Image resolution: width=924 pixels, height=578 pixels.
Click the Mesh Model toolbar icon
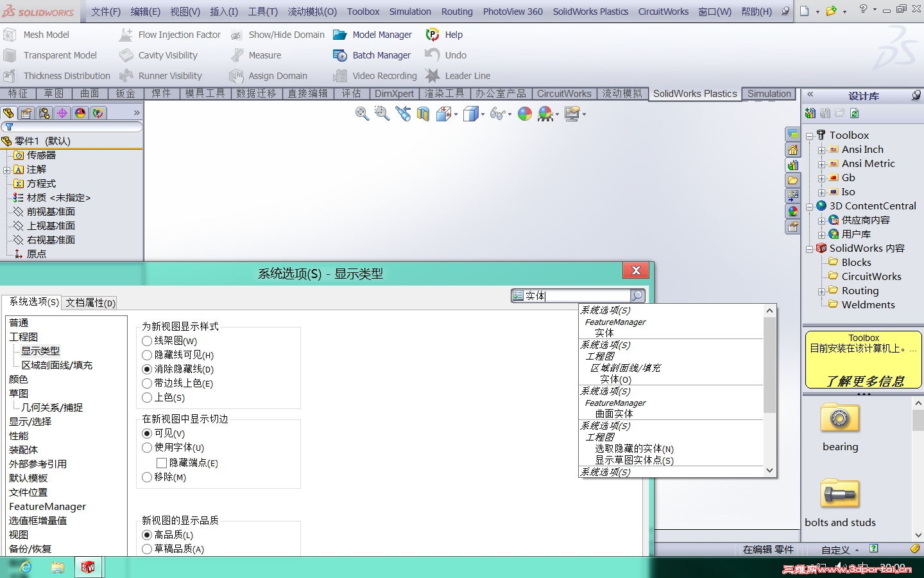point(10,35)
